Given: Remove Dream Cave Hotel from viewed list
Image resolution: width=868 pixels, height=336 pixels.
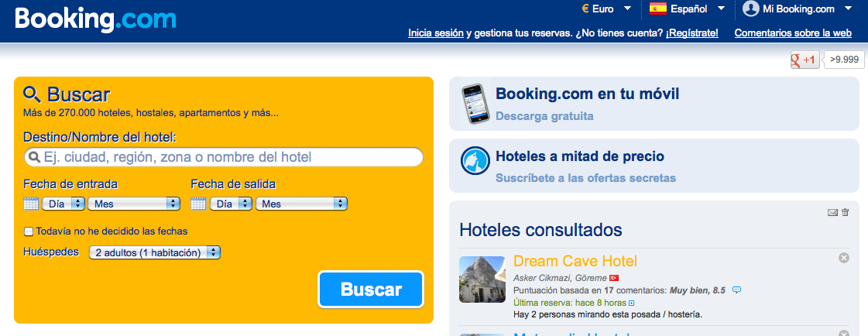Looking at the screenshot, I should [x=844, y=257].
